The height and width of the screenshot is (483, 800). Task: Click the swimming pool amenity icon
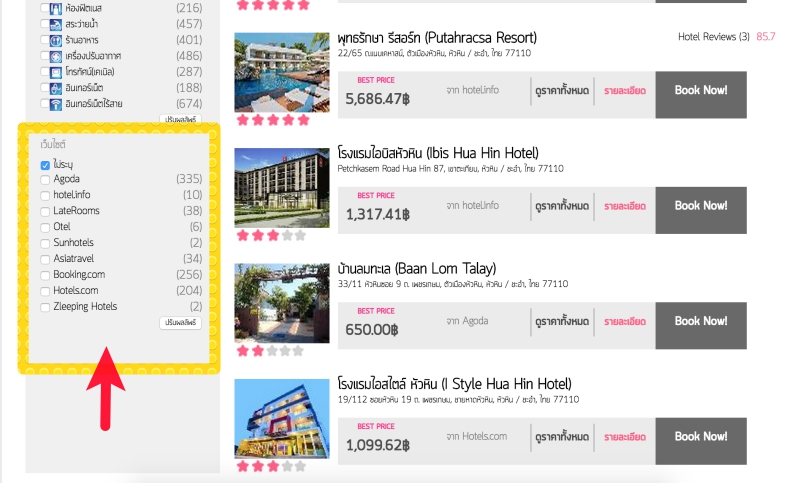[56, 24]
